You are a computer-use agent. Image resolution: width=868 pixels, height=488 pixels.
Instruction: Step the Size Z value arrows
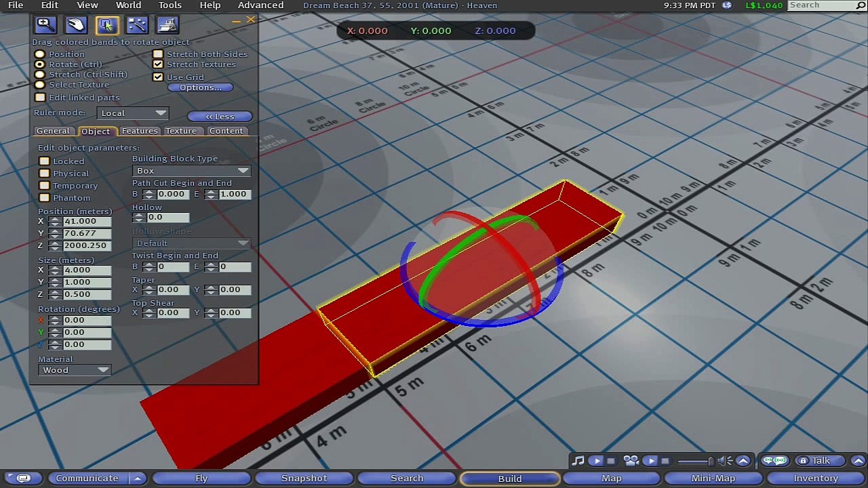pos(55,294)
